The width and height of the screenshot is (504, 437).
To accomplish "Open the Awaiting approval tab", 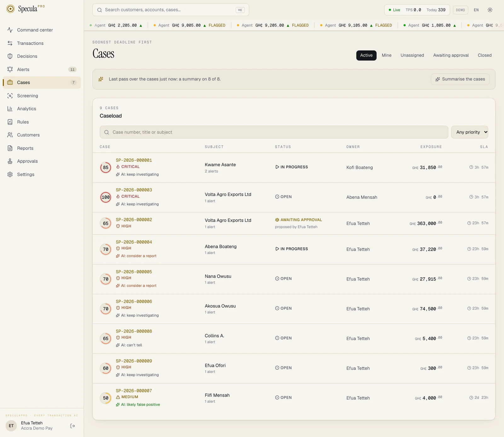I will (451, 55).
